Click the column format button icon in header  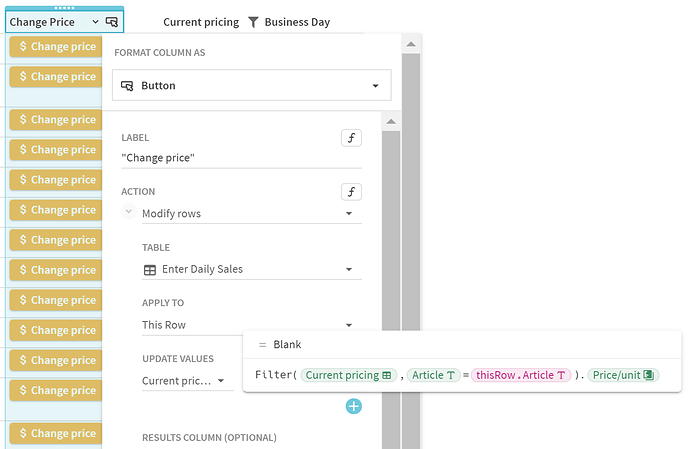pyautogui.click(x=112, y=21)
